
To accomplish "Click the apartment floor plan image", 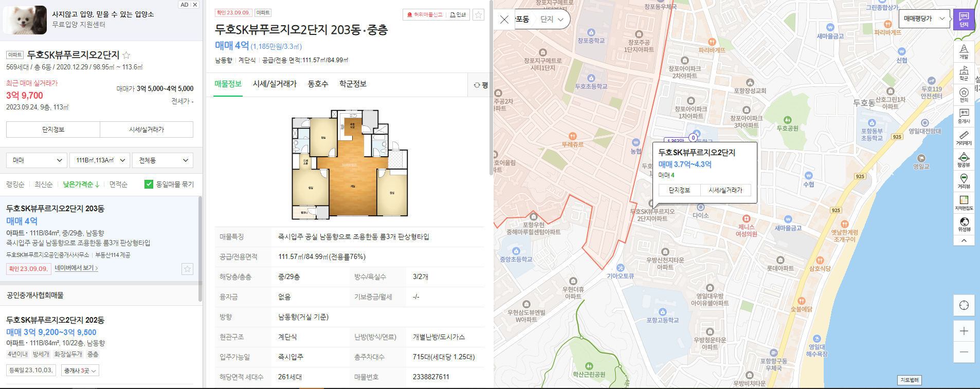I will tap(350, 164).
